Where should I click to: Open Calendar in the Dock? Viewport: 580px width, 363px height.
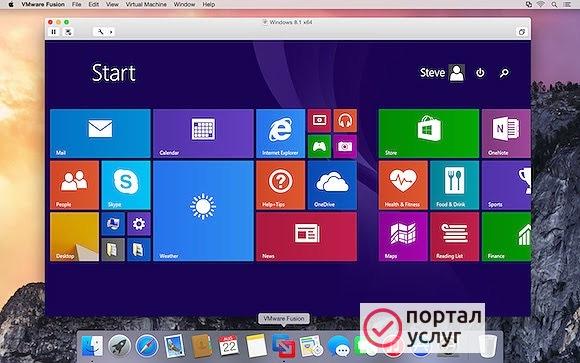229,346
